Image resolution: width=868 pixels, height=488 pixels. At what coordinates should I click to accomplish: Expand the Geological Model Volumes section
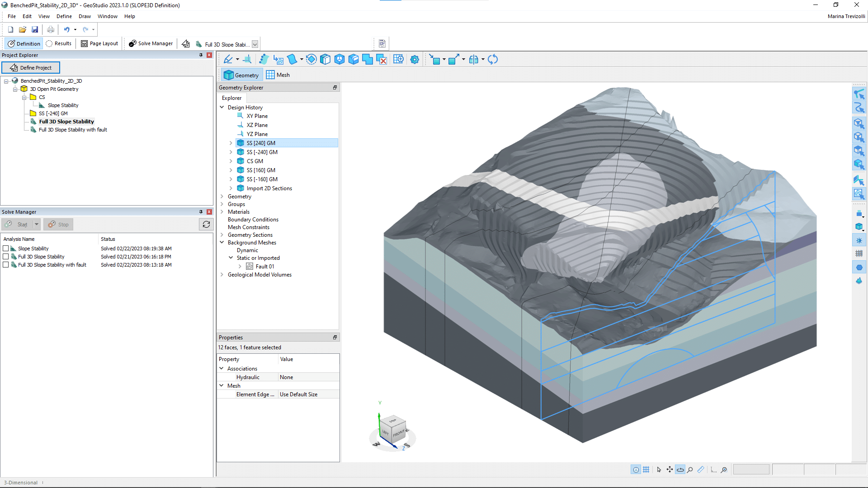[x=222, y=274]
